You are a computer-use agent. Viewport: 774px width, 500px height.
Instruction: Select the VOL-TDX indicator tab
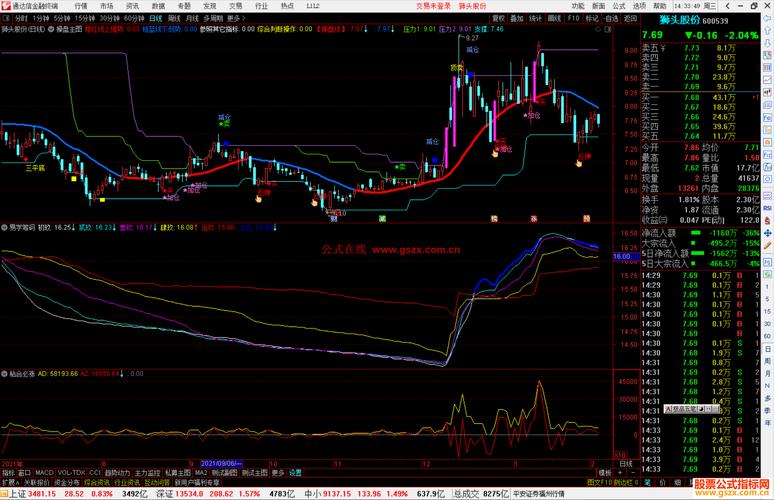tap(72, 473)
